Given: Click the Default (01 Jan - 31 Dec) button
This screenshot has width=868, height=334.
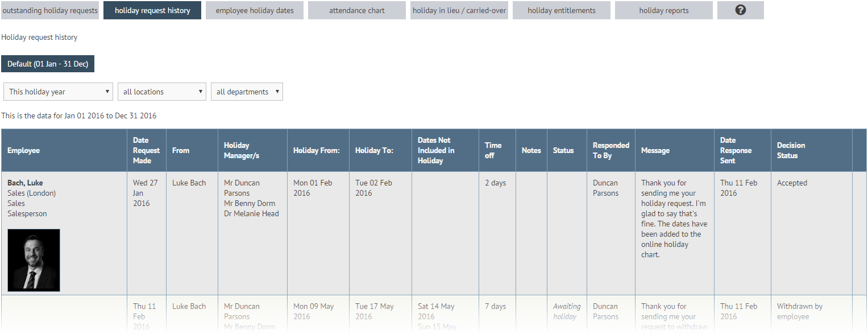Looking at the screenshot, I should (x=48, y=64).
